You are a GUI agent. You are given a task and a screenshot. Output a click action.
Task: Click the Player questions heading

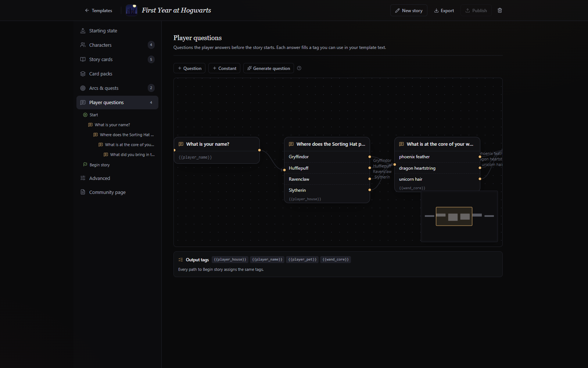coord(197,38)
